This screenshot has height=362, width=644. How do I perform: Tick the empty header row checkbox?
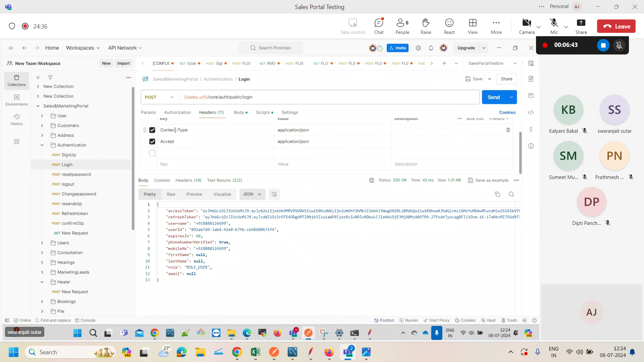coord(152,153)
